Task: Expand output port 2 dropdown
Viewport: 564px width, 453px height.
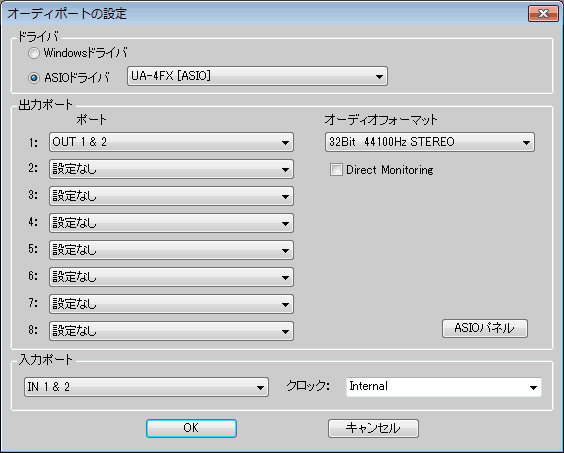Action: coord(171,169)
